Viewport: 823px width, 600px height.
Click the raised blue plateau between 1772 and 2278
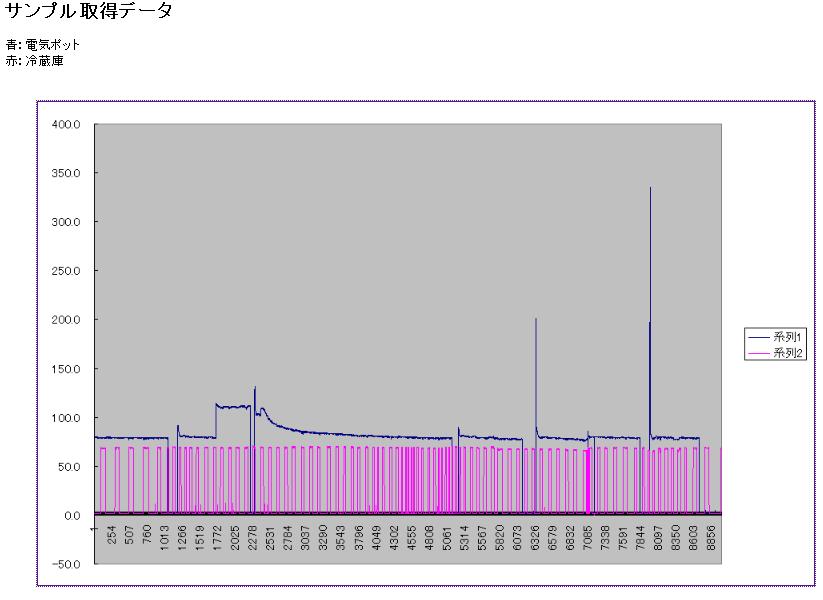click(233, 407)
